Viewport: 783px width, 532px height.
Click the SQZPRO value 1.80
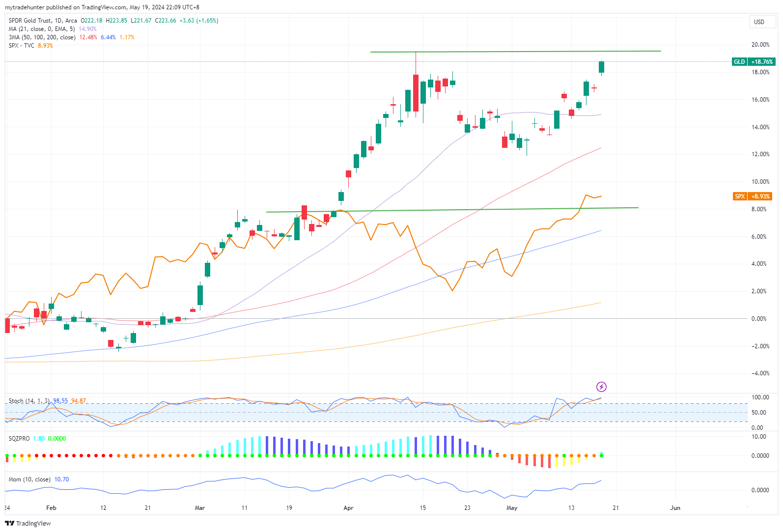click(39, 439)
